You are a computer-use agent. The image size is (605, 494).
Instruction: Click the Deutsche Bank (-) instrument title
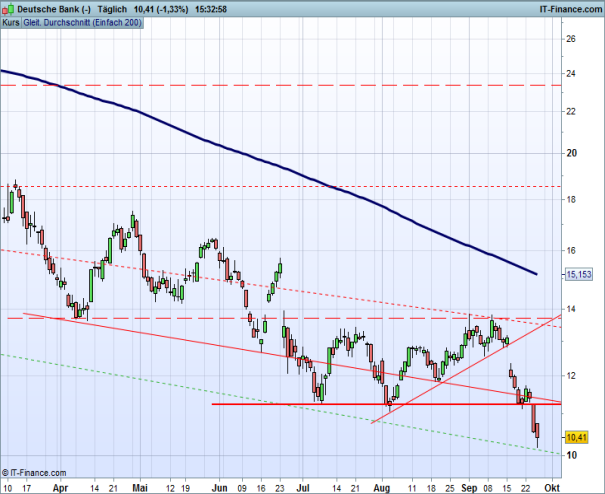tap(47, 8)
